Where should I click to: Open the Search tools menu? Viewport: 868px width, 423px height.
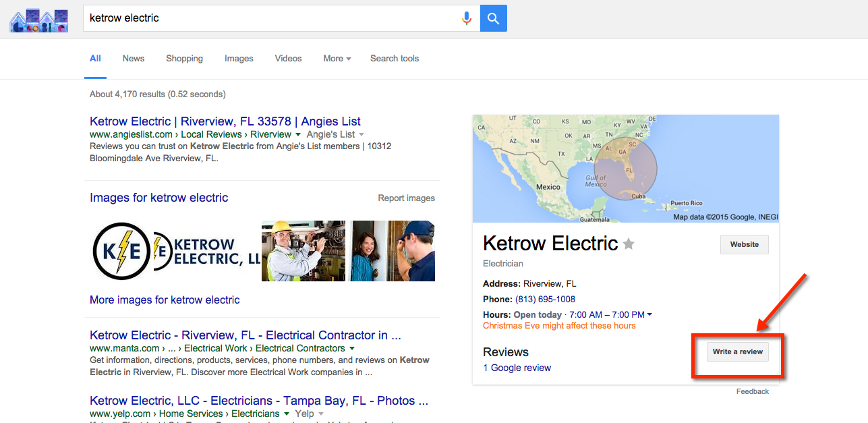[395, 59]
